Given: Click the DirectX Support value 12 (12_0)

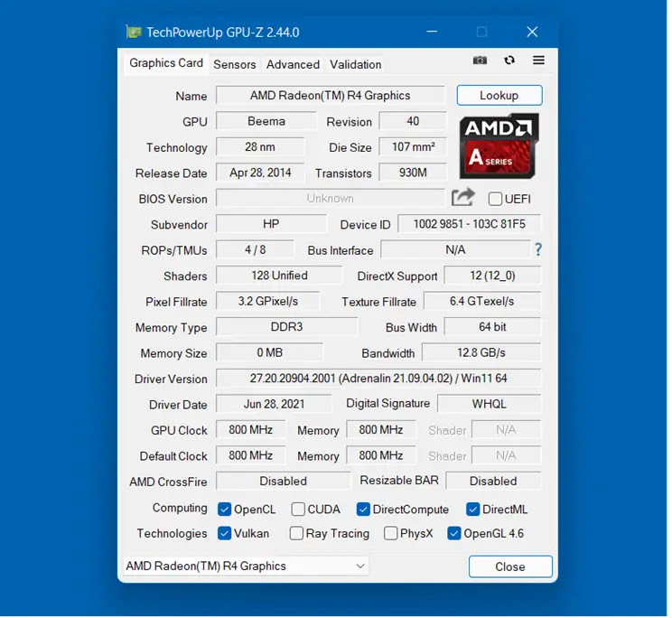Looking at the screenshot, I should (x=492, y=276).
